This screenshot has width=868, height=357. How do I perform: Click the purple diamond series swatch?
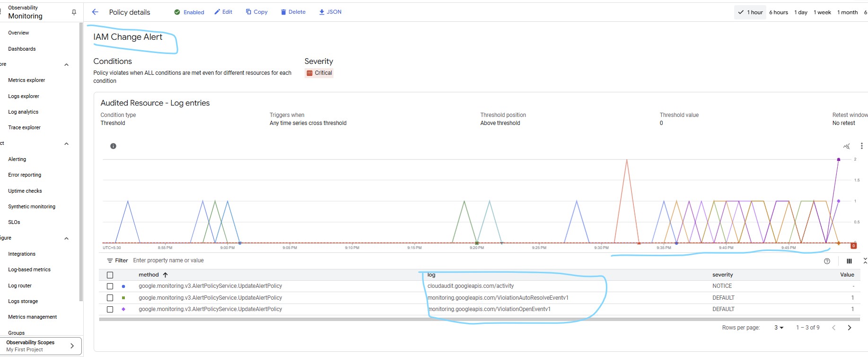(x=123, y=309)
